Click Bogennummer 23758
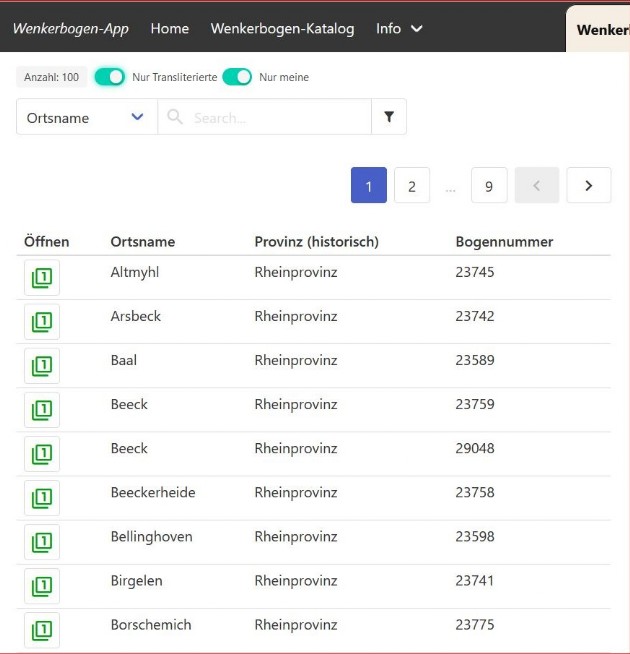This screenshot has height=654, width=630. [475, 492]
